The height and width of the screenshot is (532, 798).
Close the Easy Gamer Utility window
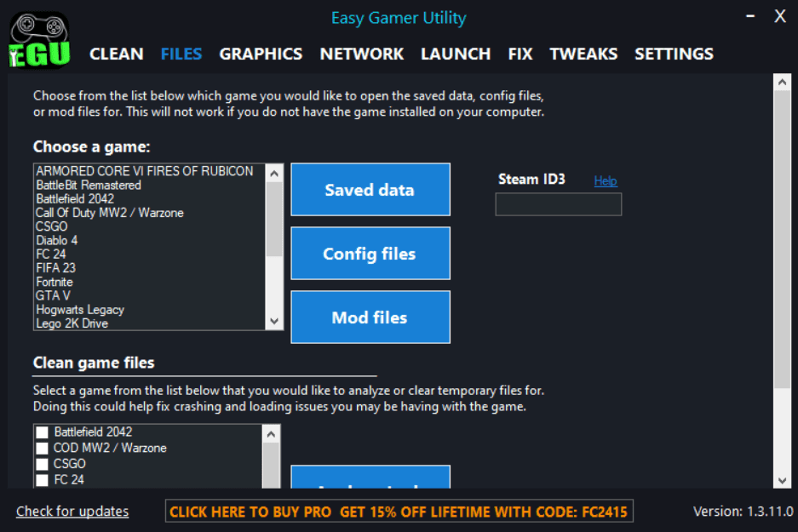tap(780, 16)
